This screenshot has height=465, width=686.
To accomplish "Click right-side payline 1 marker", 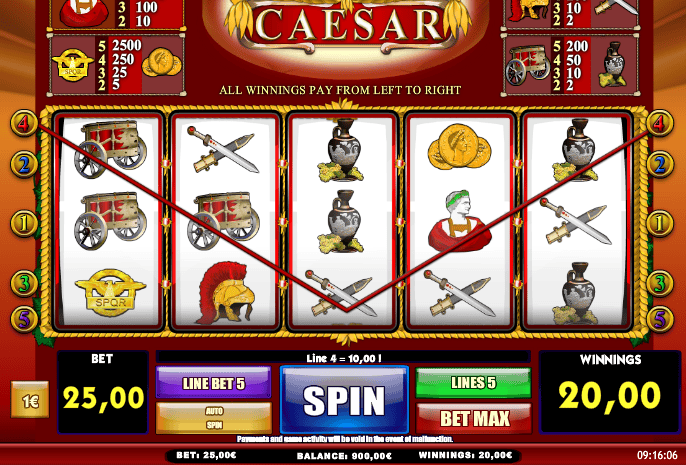I will point(660,224).
